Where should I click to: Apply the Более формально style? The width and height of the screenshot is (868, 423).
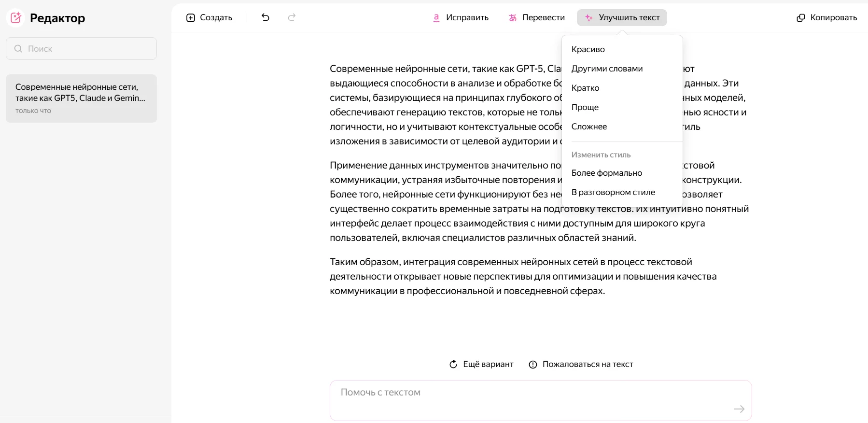pyautogui.click(x=606, y=173)
